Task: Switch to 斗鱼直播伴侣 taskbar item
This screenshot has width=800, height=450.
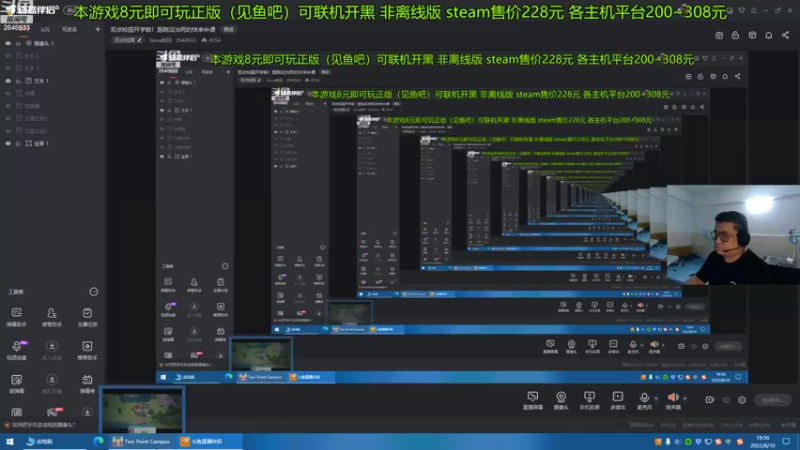Action: [208, 441]
